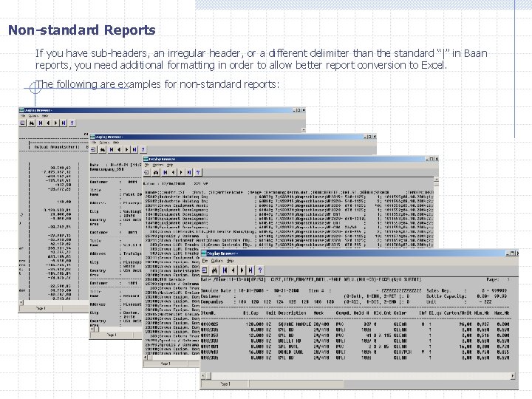Image resolution: width=532 pixels, height=399 pixels.
Task: Click binoculars Find icon in Customer address window
Action: (x=103, y=149)
